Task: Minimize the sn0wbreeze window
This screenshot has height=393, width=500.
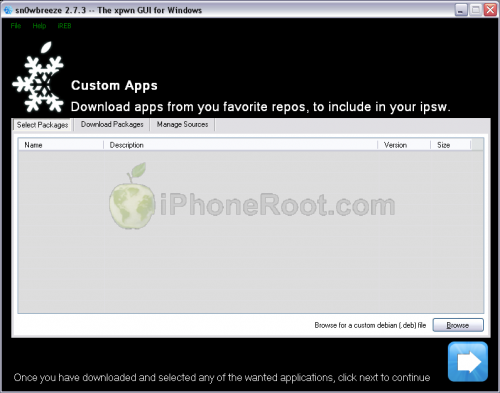Action: [461, 10]
